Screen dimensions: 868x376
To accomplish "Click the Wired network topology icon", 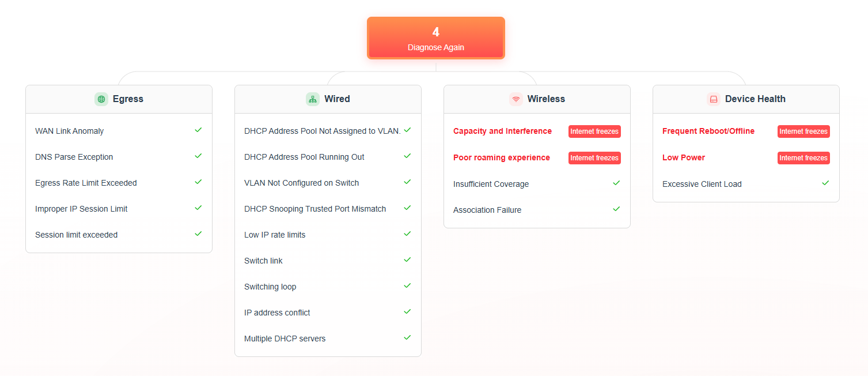I will (313, 99).
